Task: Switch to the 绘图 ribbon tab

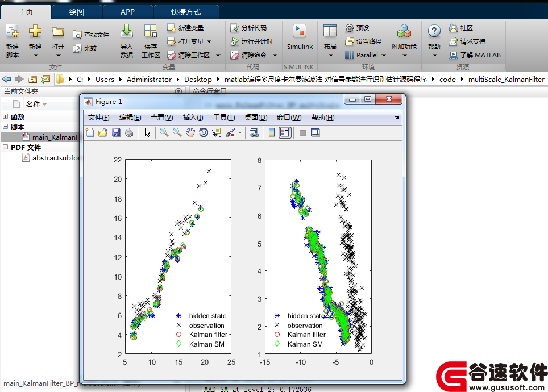Action: click(77, 12)
